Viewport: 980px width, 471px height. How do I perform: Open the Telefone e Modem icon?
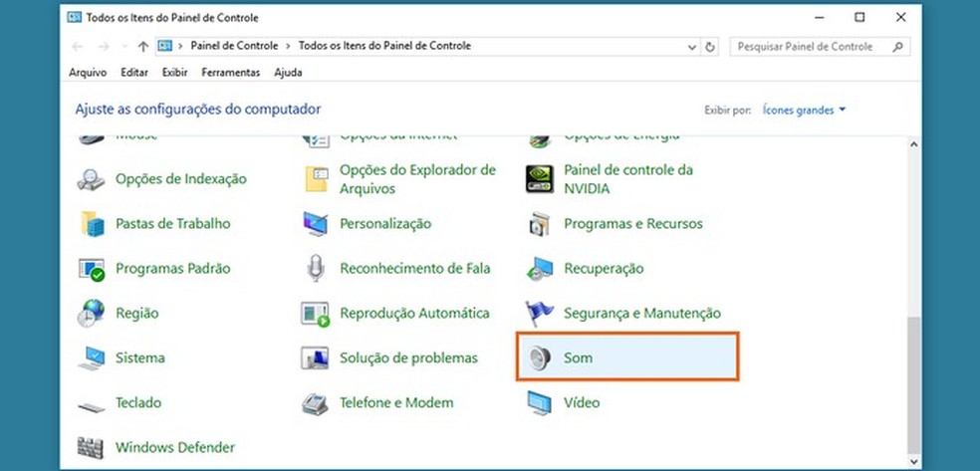pos(316,403)
